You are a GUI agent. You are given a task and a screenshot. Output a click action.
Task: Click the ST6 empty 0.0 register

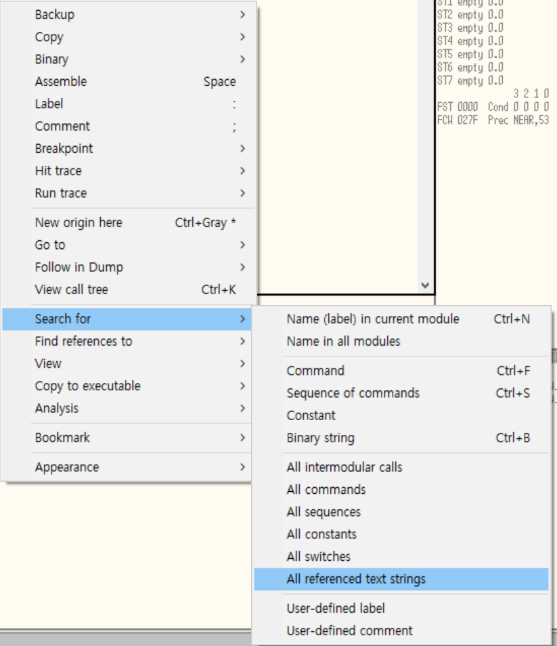click(x=470, y=68)
